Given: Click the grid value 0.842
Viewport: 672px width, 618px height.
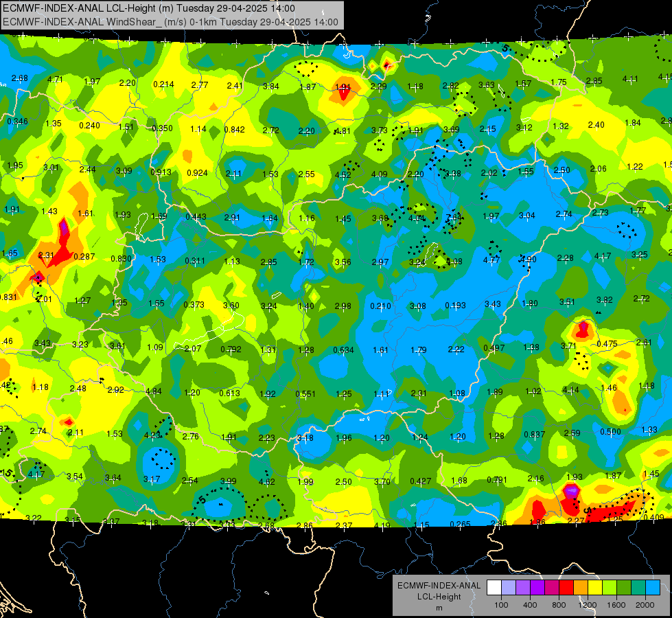Looking at the screenshot, I should [x=235, y=130].
